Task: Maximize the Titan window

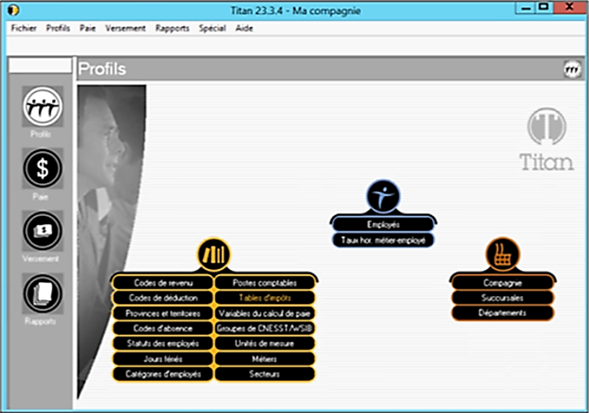Action: tap(544, 8)
